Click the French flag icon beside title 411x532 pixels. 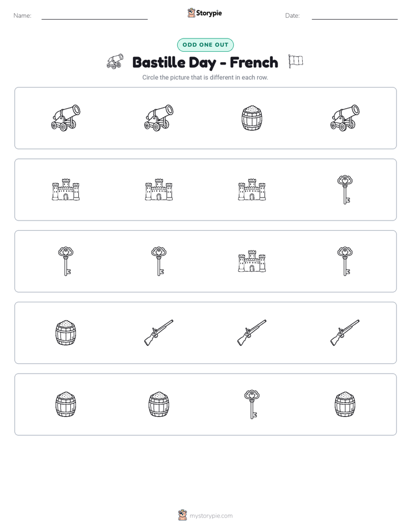point(295,62)
